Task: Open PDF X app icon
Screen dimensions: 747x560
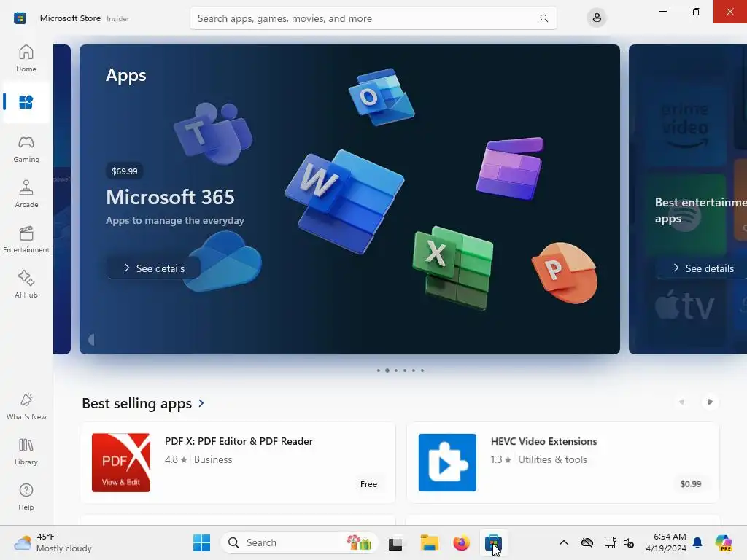Action: point(121,462)
